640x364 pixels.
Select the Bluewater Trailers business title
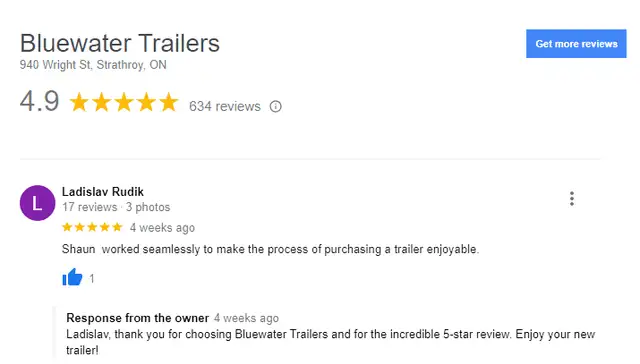point(120,43)
